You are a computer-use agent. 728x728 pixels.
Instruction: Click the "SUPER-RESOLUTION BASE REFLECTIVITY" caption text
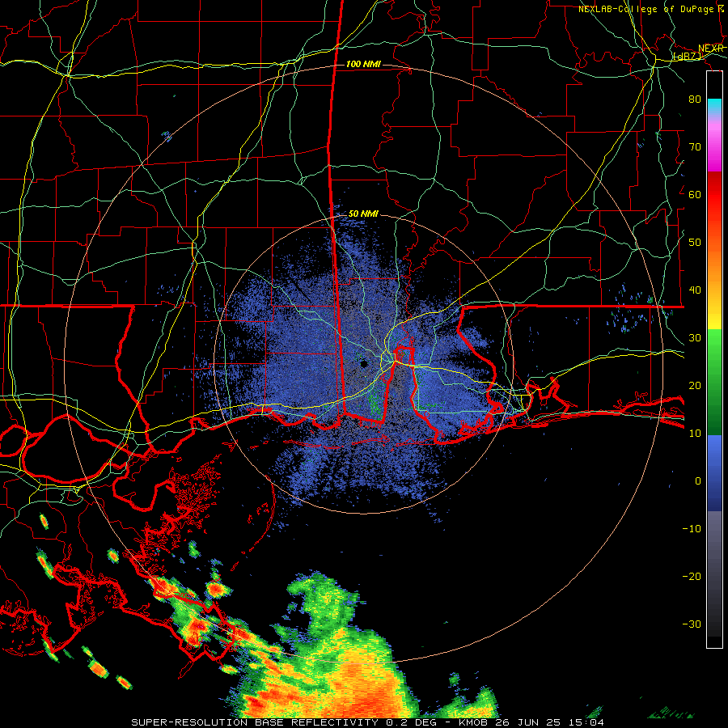[x=255, y=722]
